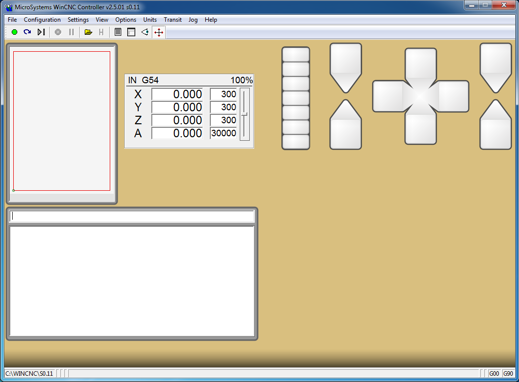Click the pause icon in toolbar
Screen dimensions: 519x382
pyautogui.click(x=71, y=32)
